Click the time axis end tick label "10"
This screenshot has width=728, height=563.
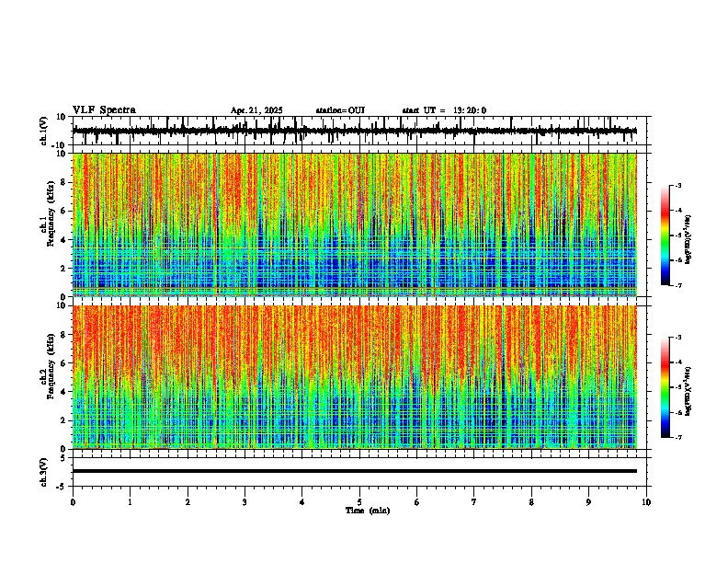[646, 502]
